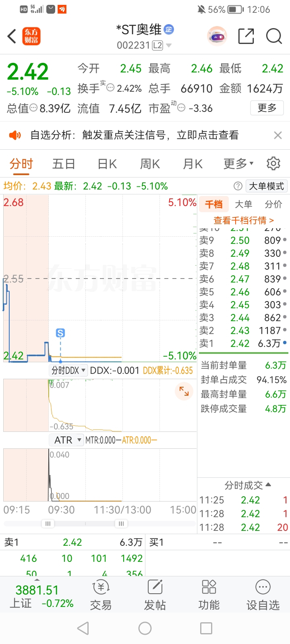Expand the 更多 chart period dropdown
Image resolution: width=290 pixels, height=644 pixels.
tap(238, 164)
